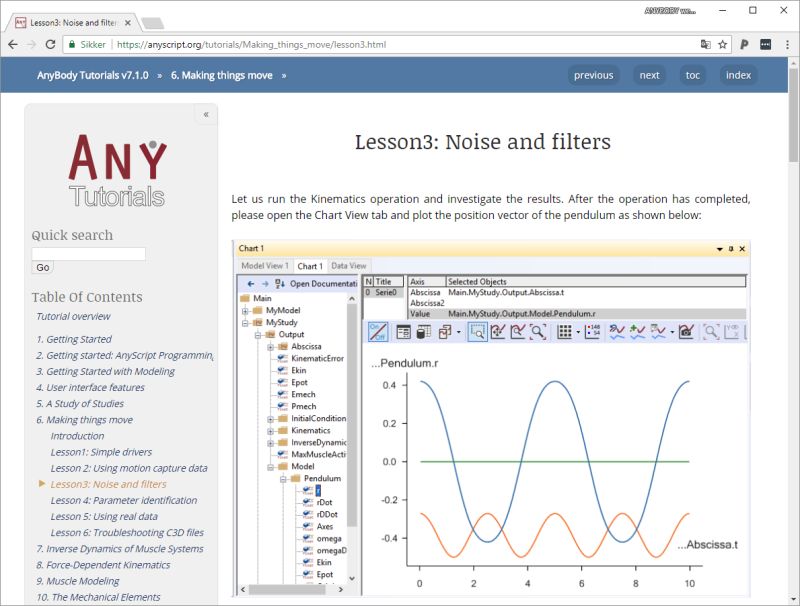Click the tree navigate back arrow
The height and width of the screenshot is (606, 800).
click(251, 284)
